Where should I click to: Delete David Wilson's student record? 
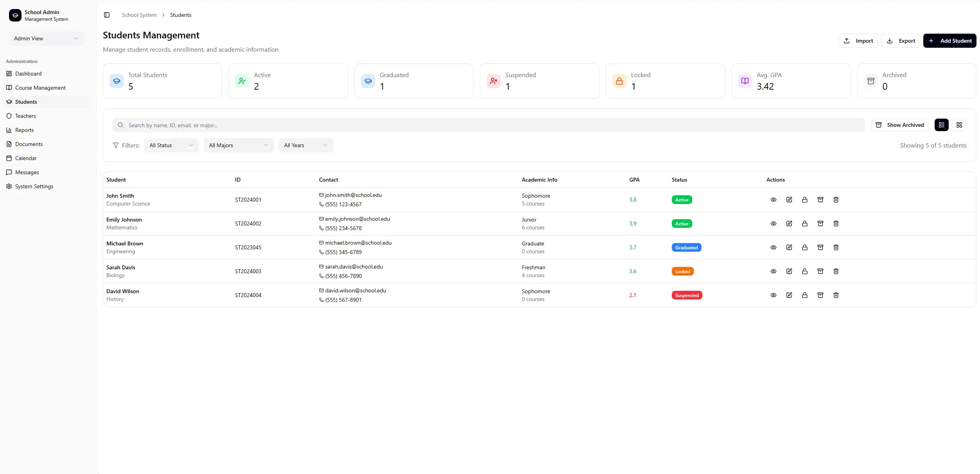click(x=836, y=295)
